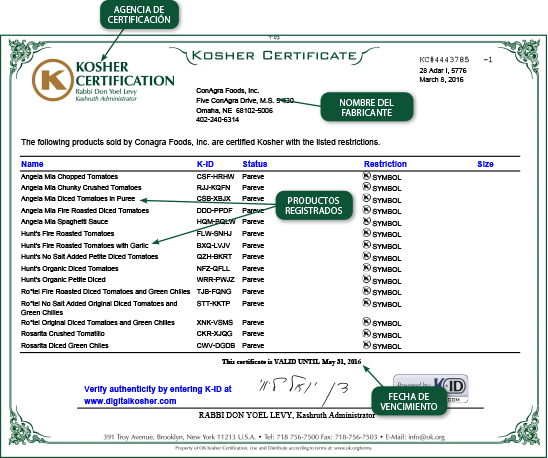Click the Name column header

pyautogui.click(x=32, y=164)
